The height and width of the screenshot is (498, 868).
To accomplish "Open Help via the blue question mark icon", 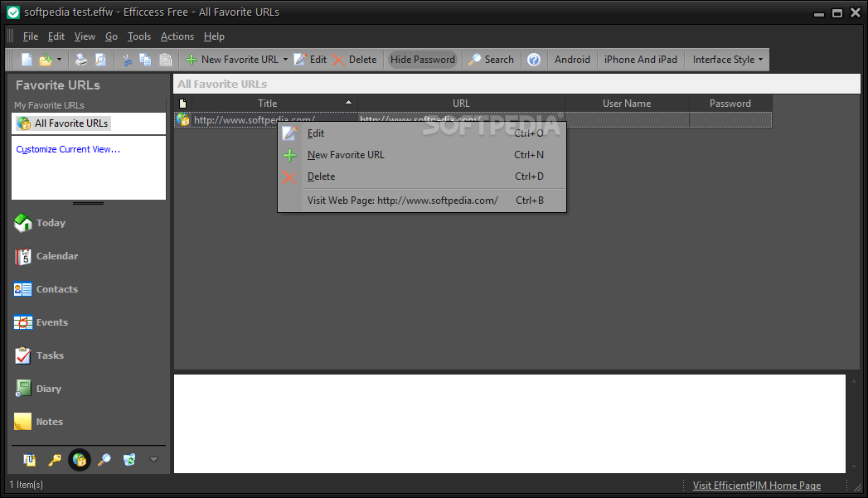I will 534,59.
